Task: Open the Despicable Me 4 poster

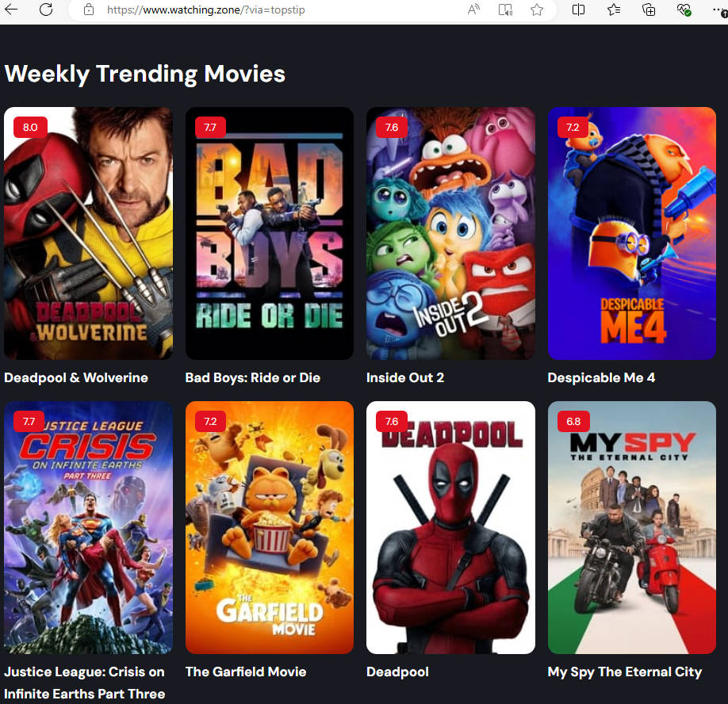Action: [x=631, y=233]
